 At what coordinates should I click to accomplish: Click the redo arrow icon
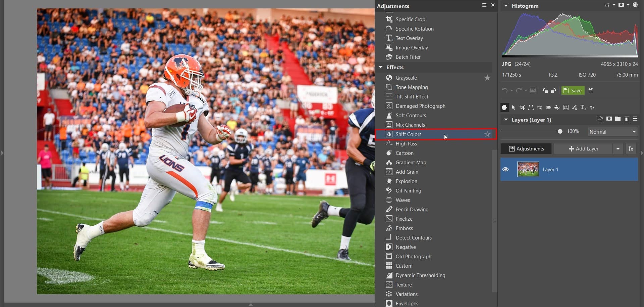click(519, 90)
